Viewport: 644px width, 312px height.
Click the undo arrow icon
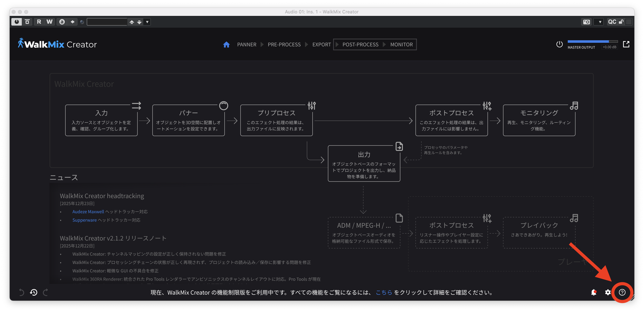tap(22, 292)
